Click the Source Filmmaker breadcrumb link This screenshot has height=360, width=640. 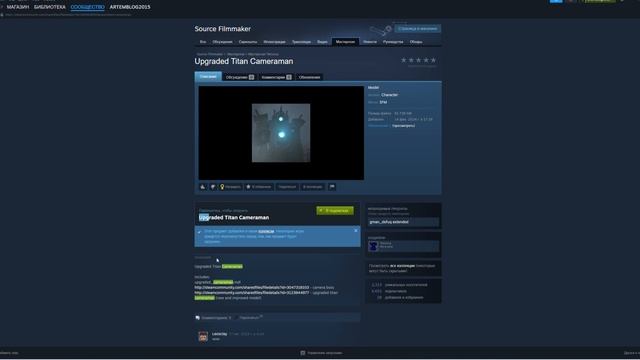coord(210,54)
